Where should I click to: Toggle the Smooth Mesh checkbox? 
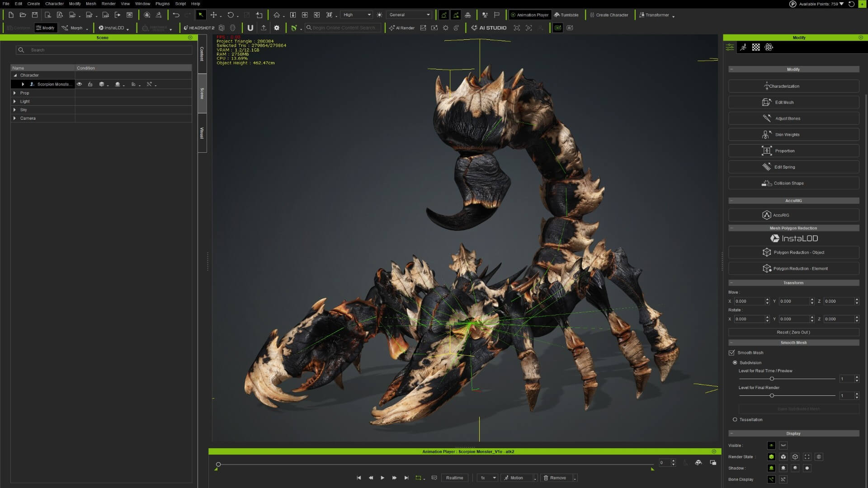click(731, 353)
